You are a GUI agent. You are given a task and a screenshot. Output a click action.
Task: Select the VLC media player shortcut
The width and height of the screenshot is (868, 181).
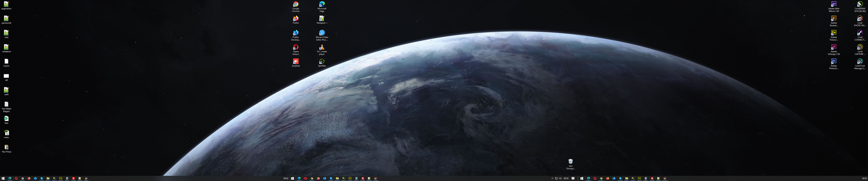click(x=322, y=50)
